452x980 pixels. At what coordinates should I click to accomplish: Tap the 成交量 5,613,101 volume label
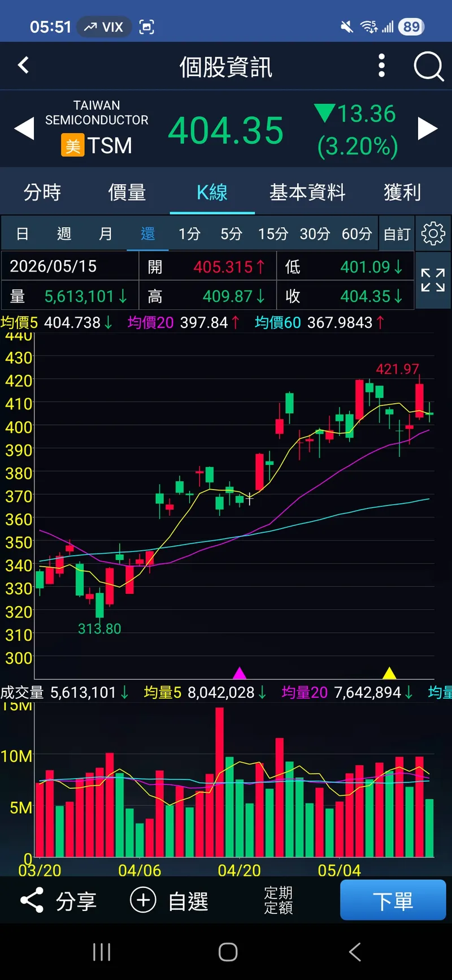[x=64, y=692]
